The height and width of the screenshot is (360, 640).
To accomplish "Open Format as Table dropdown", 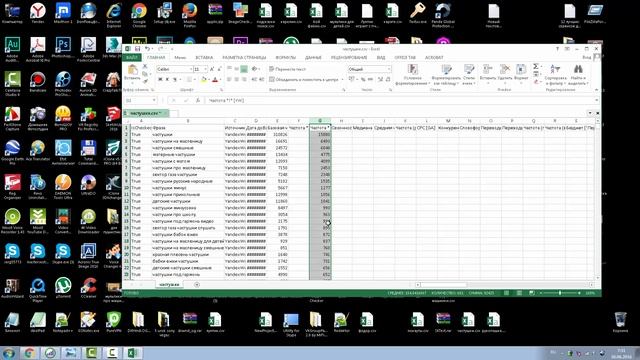I will [x=446, y=74].
